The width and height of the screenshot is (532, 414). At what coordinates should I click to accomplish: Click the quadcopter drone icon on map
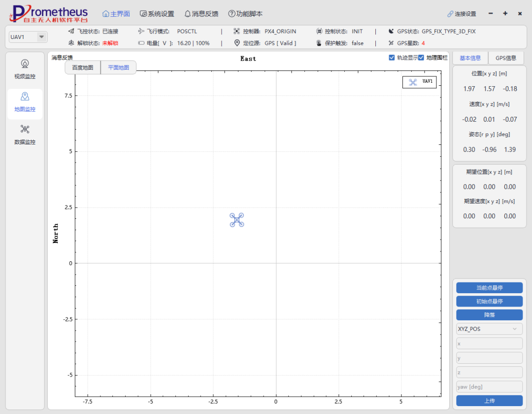237,220
